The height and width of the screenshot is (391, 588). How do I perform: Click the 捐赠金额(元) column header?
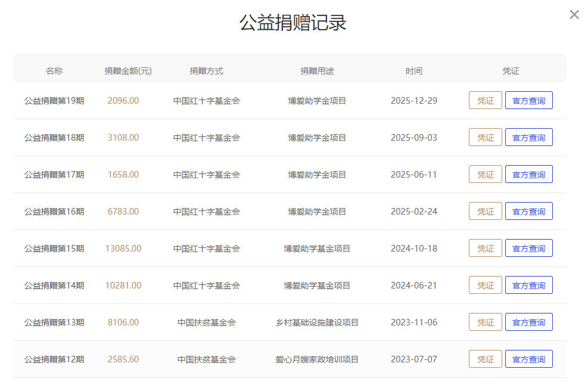pos(128,71)
